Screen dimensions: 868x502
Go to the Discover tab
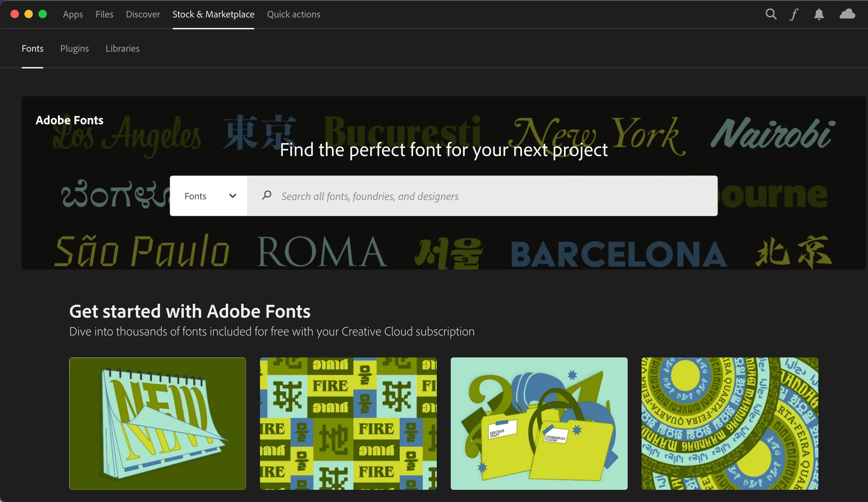click(x=143, y=14)
